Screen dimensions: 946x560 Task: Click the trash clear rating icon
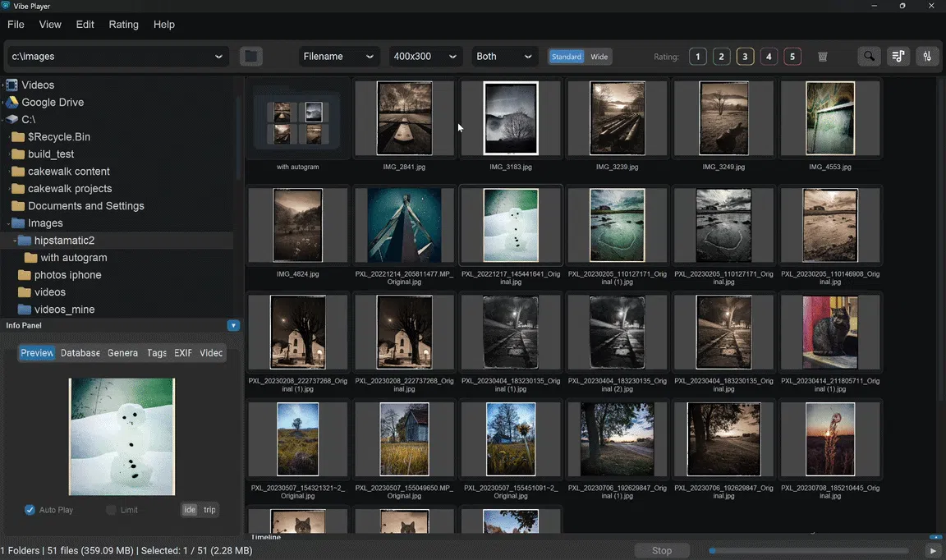pyautogui.click(x=822, y=57)
